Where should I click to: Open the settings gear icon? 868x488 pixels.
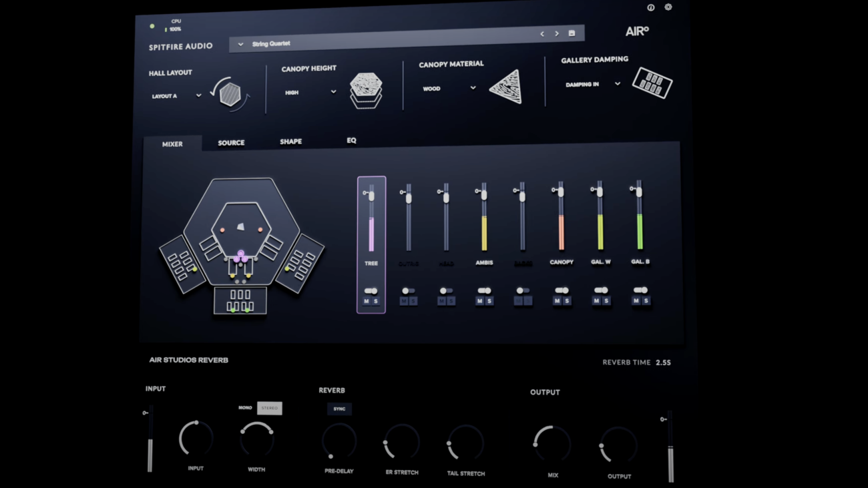click(x=668, y=7)
